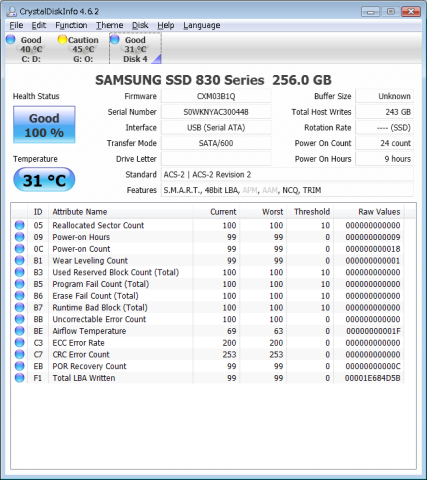Click the Buffer Size value Unknown

click(384, 96)
